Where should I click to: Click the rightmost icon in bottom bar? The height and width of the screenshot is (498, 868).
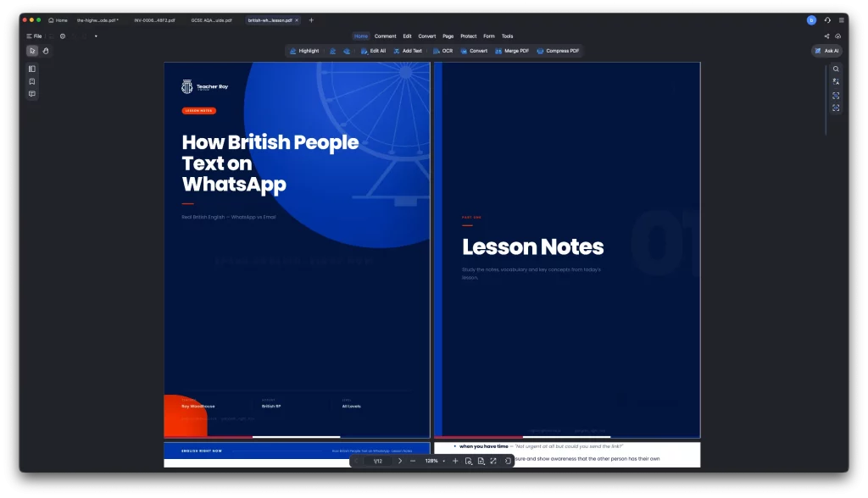[x=508, y=461]
